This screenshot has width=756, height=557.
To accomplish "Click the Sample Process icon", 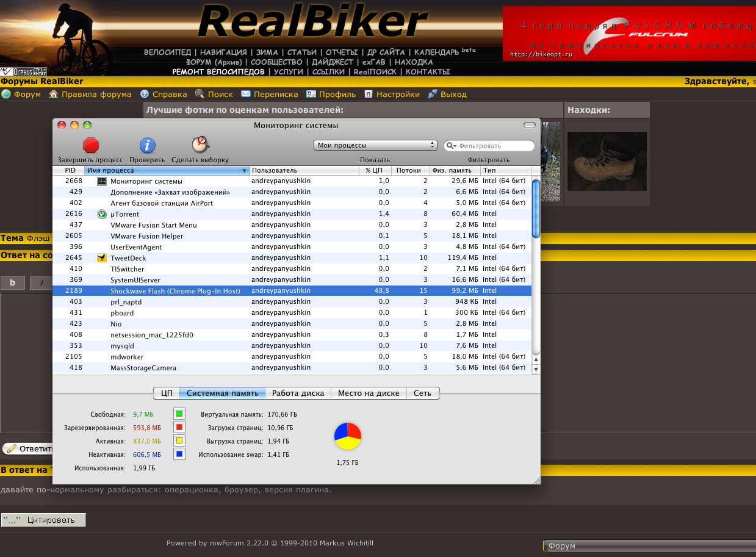I will tap(200, 145).
